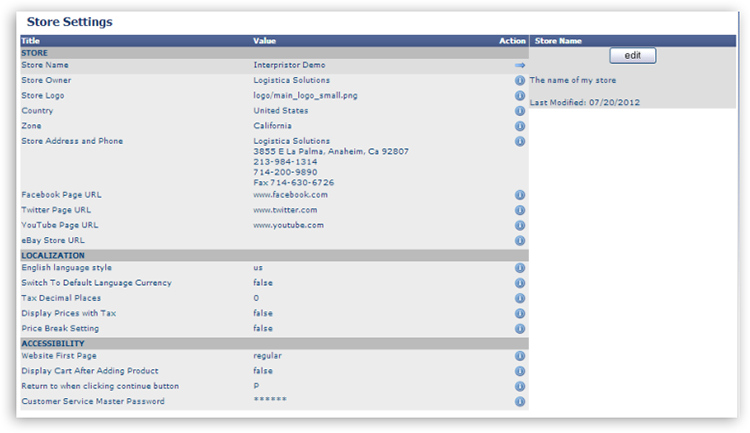Click Tax Decimal Places title

coord(61,298)
